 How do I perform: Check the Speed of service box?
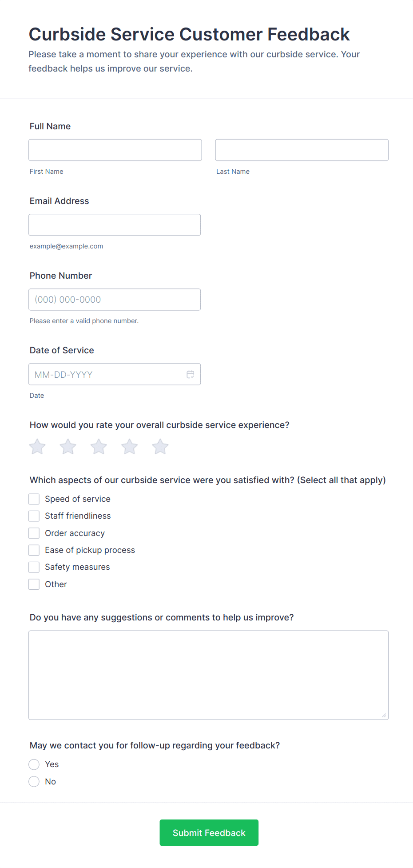click(x=34, y=499)
